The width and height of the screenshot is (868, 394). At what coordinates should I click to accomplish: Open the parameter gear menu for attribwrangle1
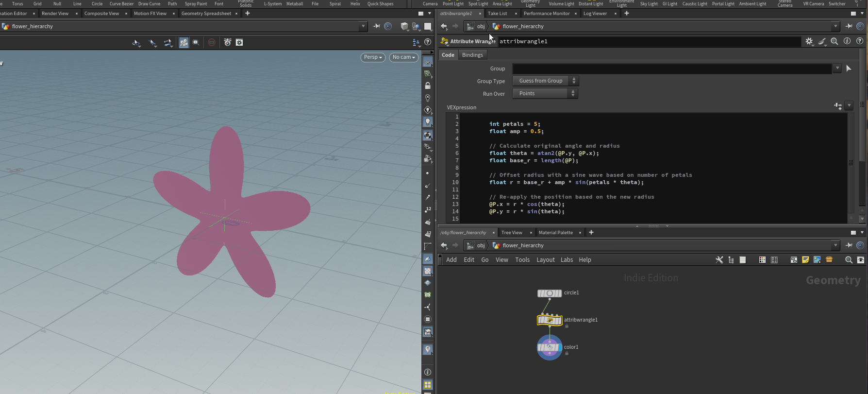[809, 41]
